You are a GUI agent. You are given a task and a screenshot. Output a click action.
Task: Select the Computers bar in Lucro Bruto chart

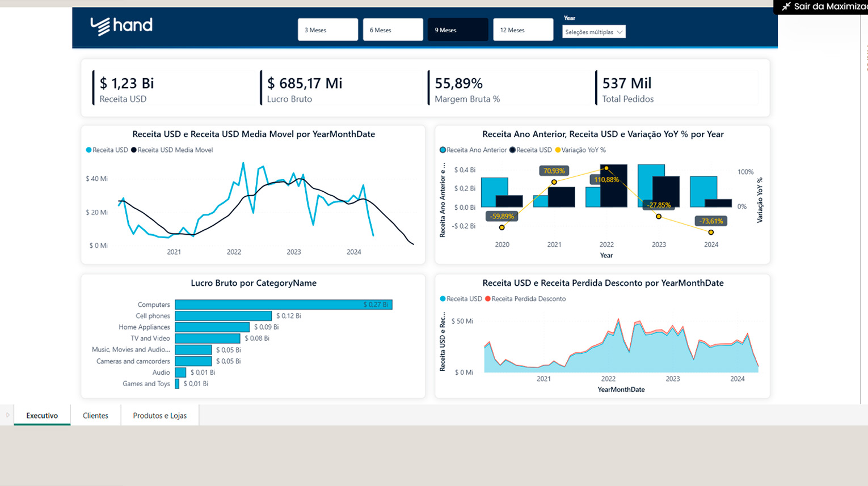283,305
